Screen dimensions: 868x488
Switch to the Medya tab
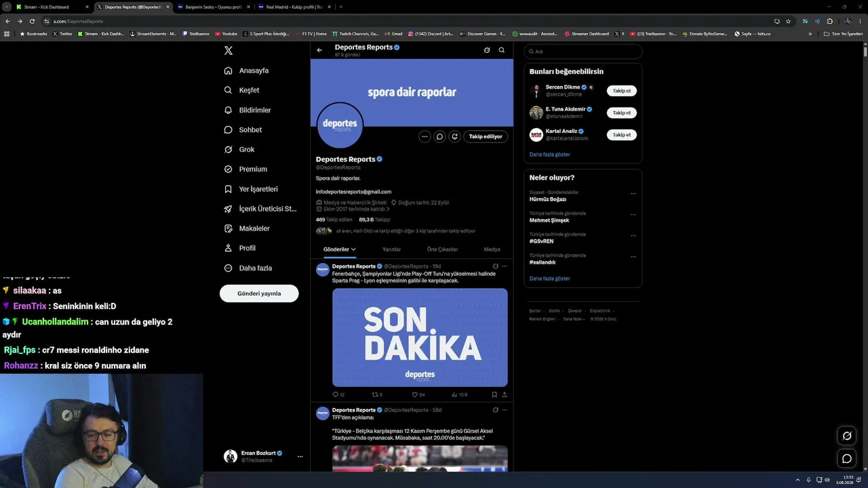tap(492, 249)
